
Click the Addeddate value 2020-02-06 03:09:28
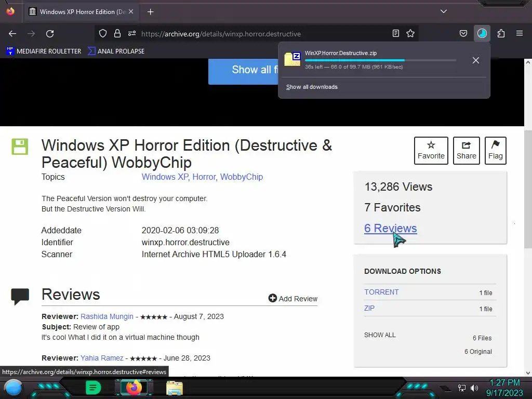180,230
